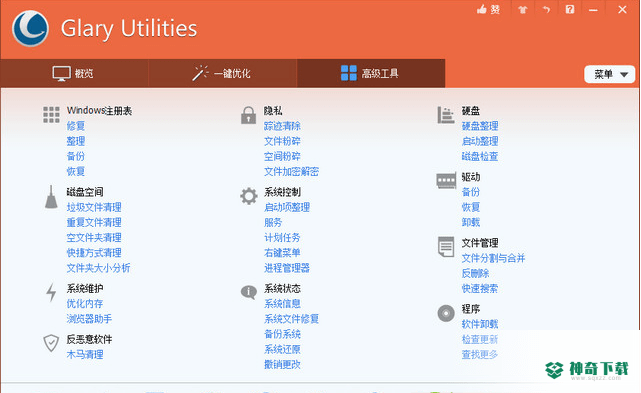Select the 高级工具 tab

coord(371,74)
